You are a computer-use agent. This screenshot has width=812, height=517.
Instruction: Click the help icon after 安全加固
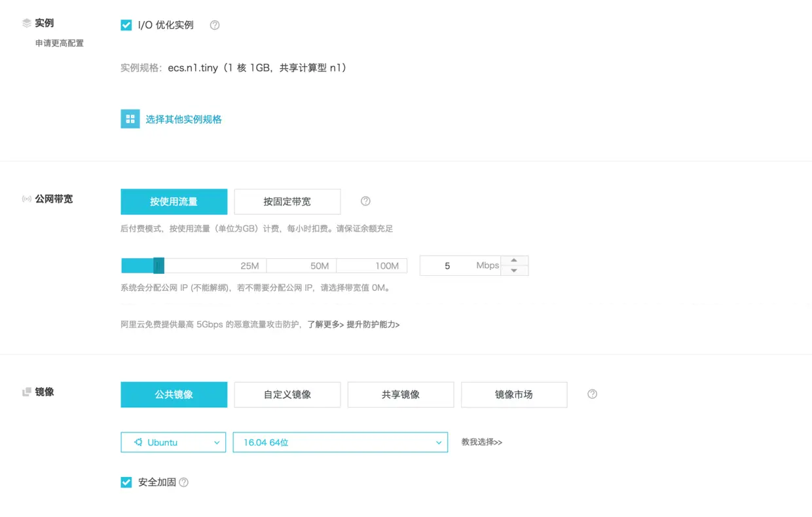pos(183,482)
